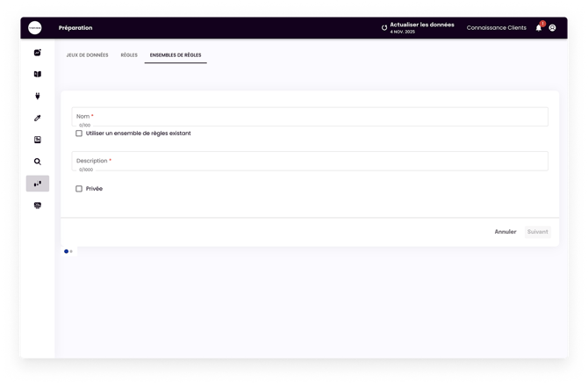
Task: Open the monitor icon at sidebar bottom
Action: pyautogui.click(x=38, y=206)
